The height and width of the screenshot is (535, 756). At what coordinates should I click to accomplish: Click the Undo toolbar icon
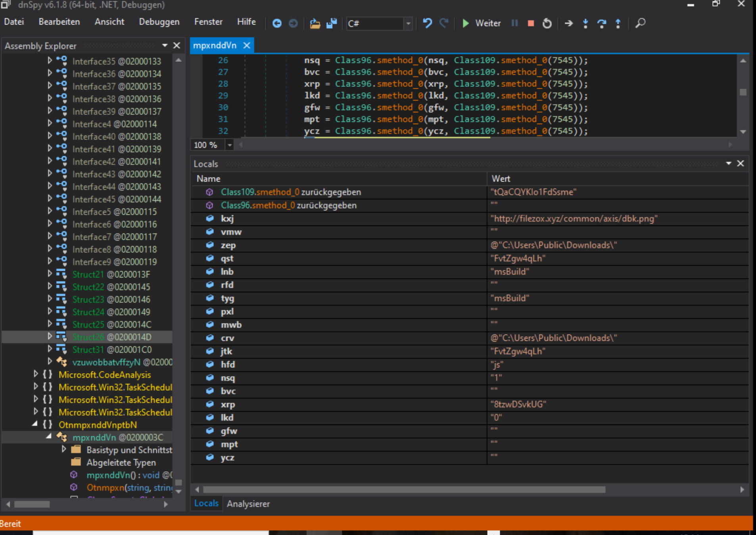click(427, 23)
